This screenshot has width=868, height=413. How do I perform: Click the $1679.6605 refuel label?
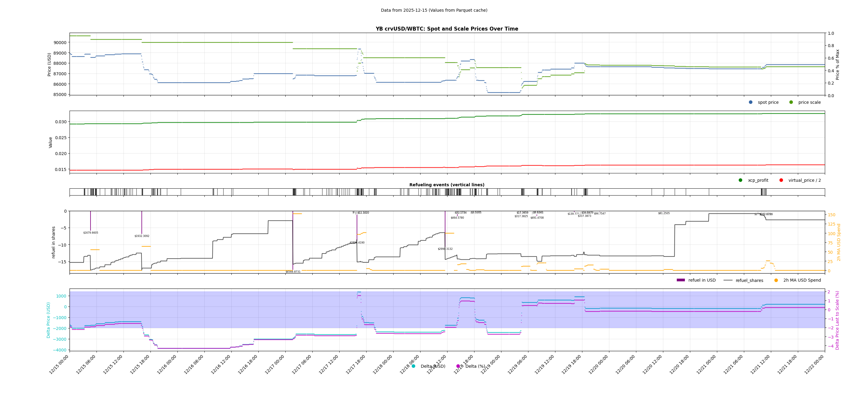[91, 233]
